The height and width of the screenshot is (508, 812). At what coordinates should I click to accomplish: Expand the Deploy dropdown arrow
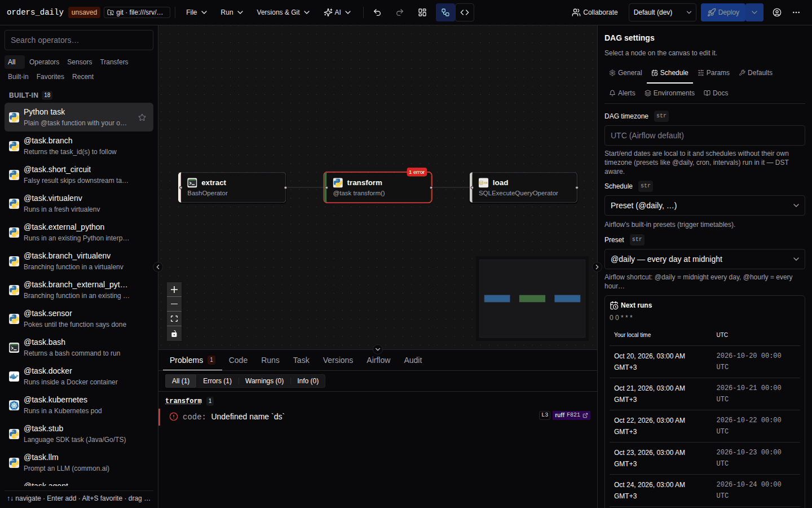[754, 12]
